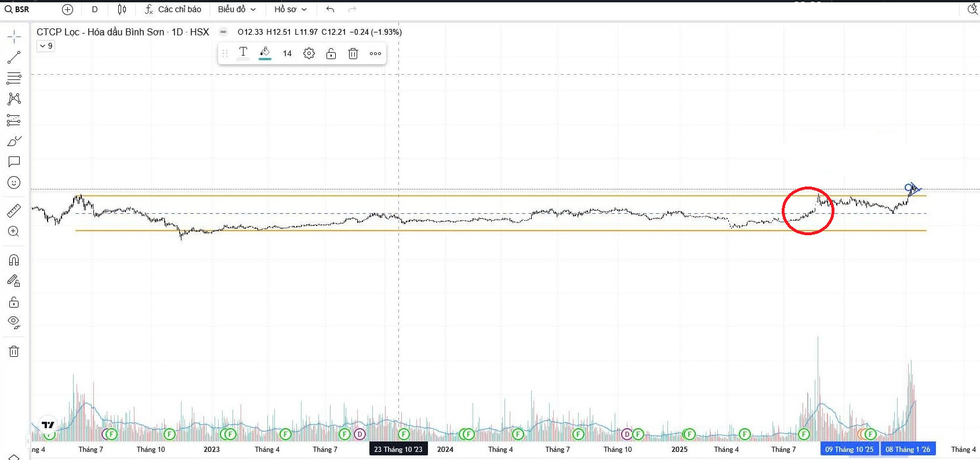Redo the last chart action

(352, 9)
